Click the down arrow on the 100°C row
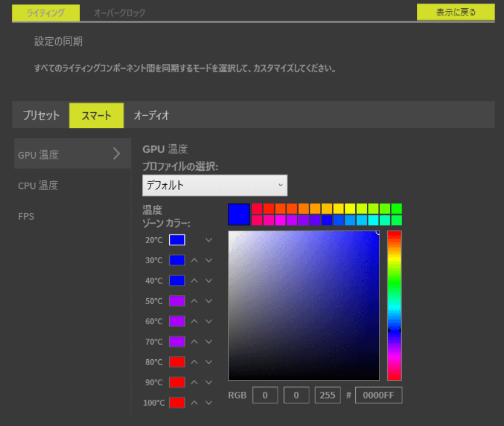This screenshot has height=426, width=504. (x=209, y=403)
